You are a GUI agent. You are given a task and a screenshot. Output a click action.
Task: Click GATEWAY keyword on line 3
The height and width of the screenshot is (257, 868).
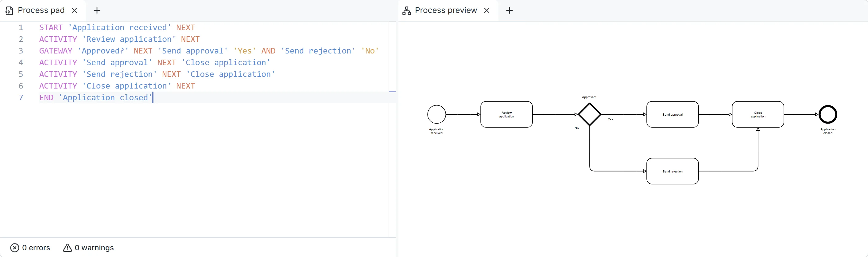pos(56,51)
